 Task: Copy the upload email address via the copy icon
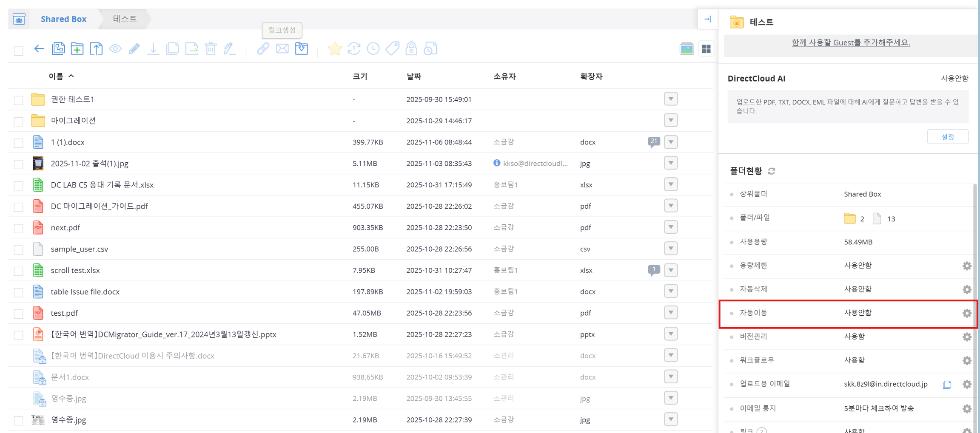pyautogui.click(x=947, y=385)
